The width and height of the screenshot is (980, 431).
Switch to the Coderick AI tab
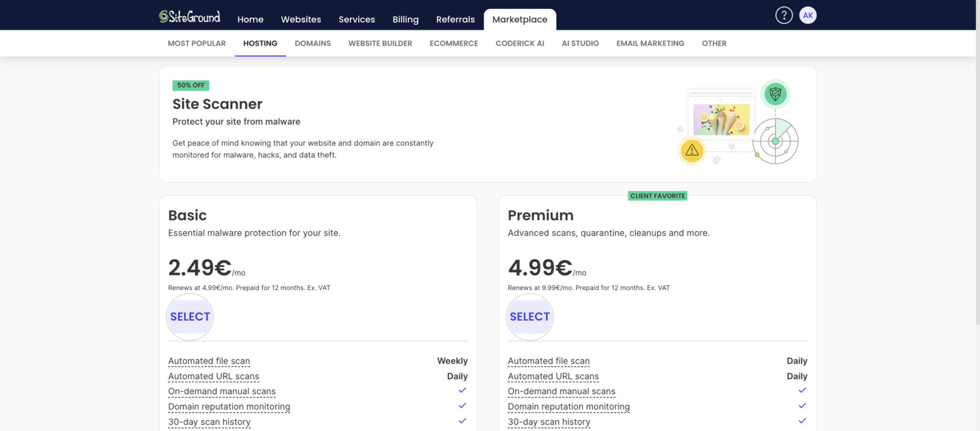tap(520, 43)
